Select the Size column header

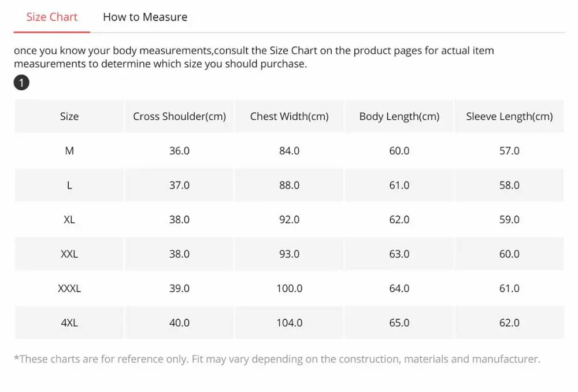point(69,116)
